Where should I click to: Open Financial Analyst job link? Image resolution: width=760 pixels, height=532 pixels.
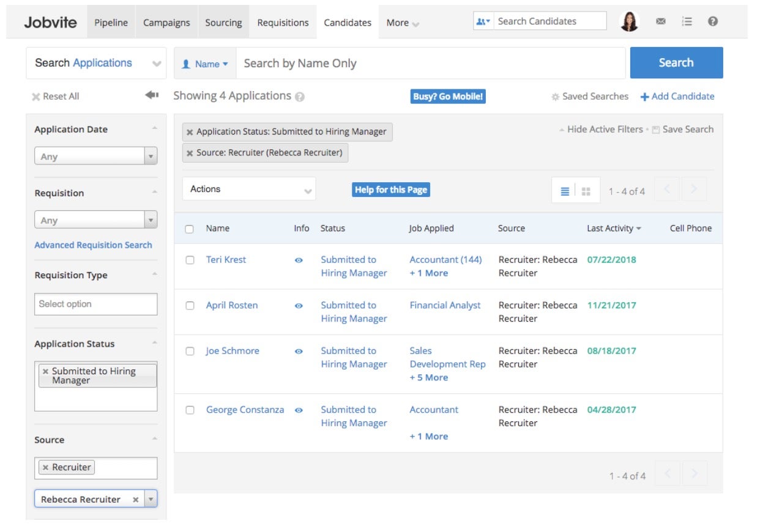pyautogui.click(x=445, y=306)
